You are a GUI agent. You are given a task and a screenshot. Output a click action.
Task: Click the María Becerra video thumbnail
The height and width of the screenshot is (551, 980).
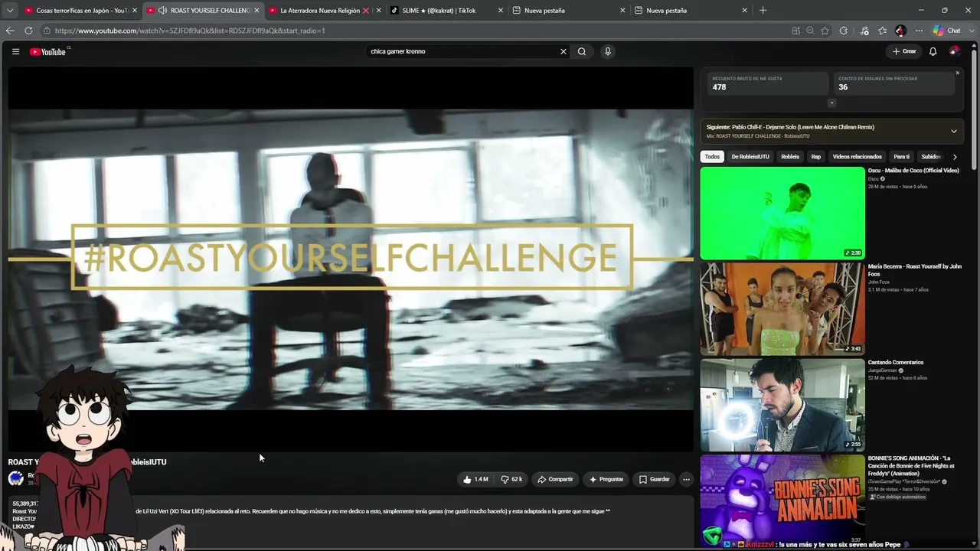(x=782, y=309)
